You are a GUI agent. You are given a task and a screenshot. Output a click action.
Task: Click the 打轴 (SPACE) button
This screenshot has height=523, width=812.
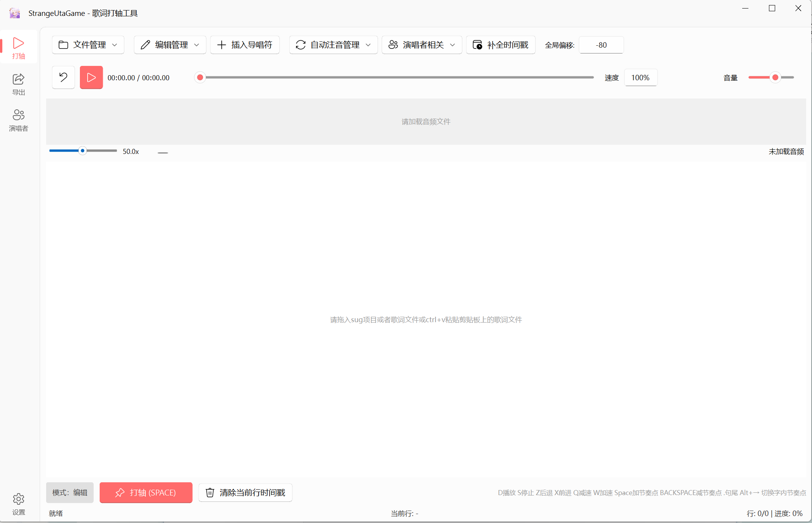point(146,493)
